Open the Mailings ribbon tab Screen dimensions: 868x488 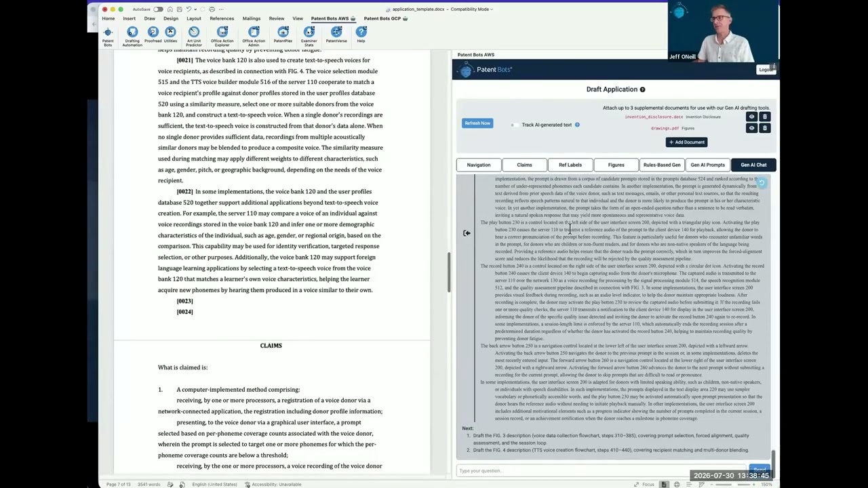pos(251,18)
